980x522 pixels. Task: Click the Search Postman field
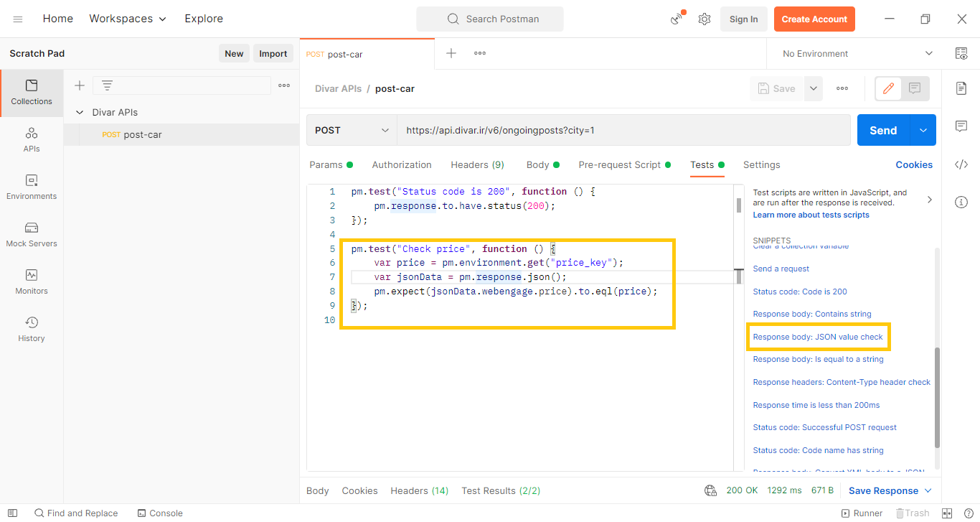[490, 19]
